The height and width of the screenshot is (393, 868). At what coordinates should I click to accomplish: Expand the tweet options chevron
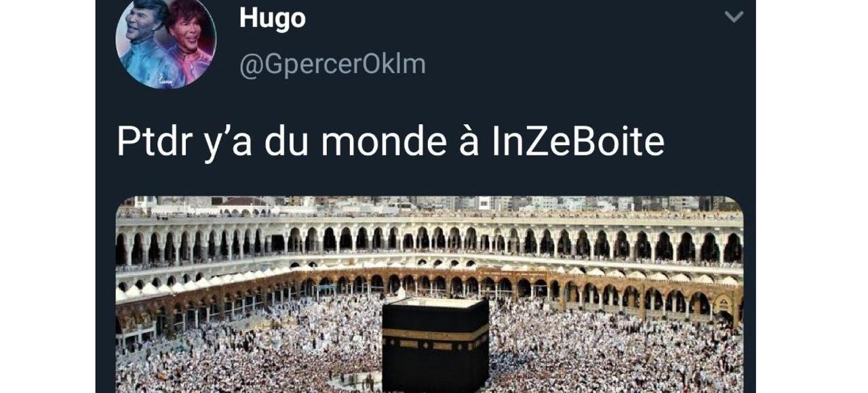734,16
